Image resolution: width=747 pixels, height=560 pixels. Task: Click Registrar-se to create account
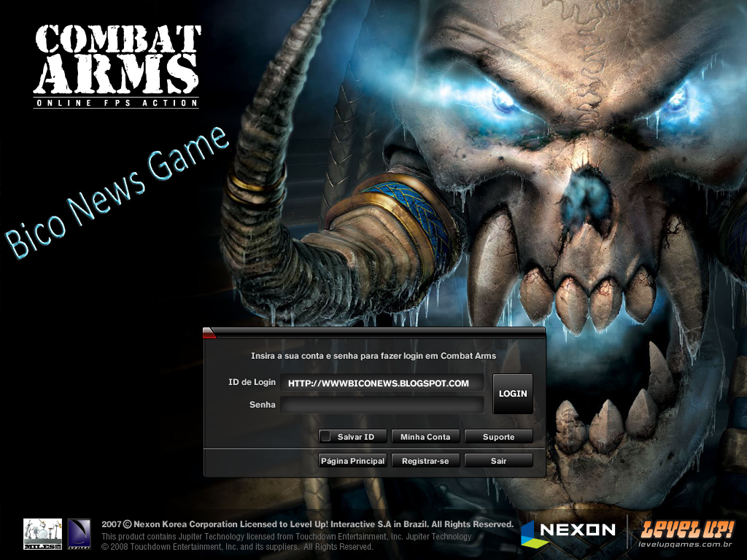[x=425, y=461]
